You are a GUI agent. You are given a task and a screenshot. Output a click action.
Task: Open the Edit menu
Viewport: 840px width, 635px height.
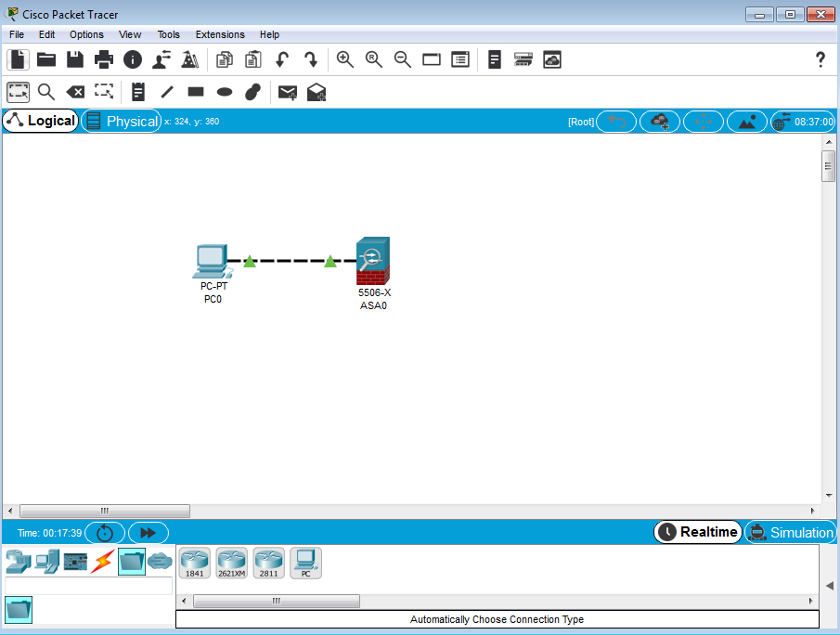(46, 34)
